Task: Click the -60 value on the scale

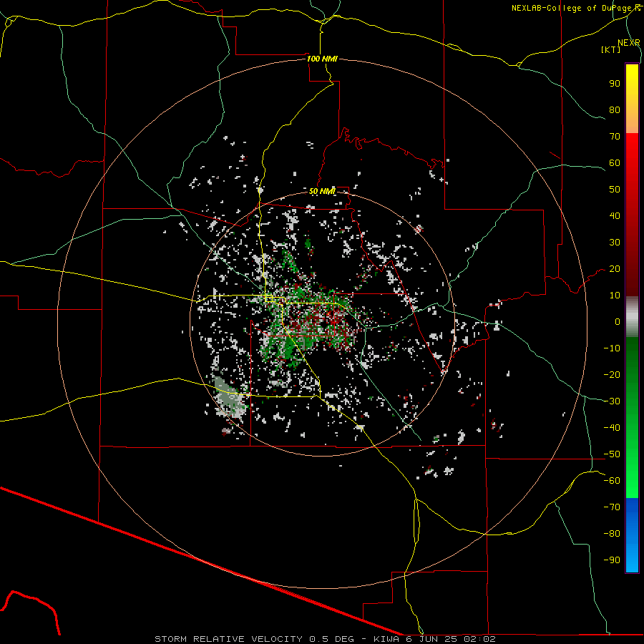Action: pos(612,481)
